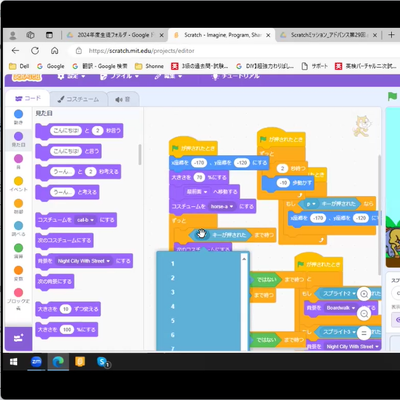Screen dimensions: 400x400
Task: Zoom out the code workspace
Action: click(364, 314)
